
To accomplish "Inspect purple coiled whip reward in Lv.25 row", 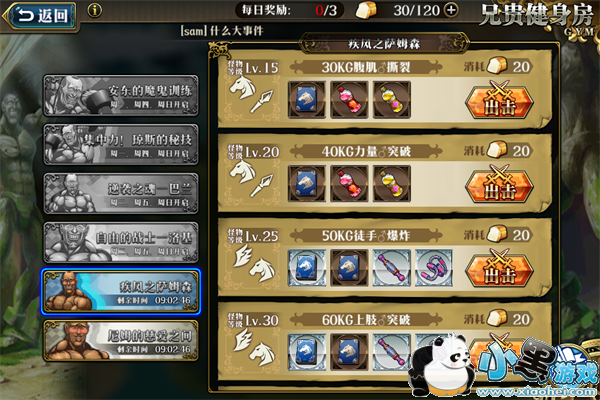I will [x=434, y=268].
